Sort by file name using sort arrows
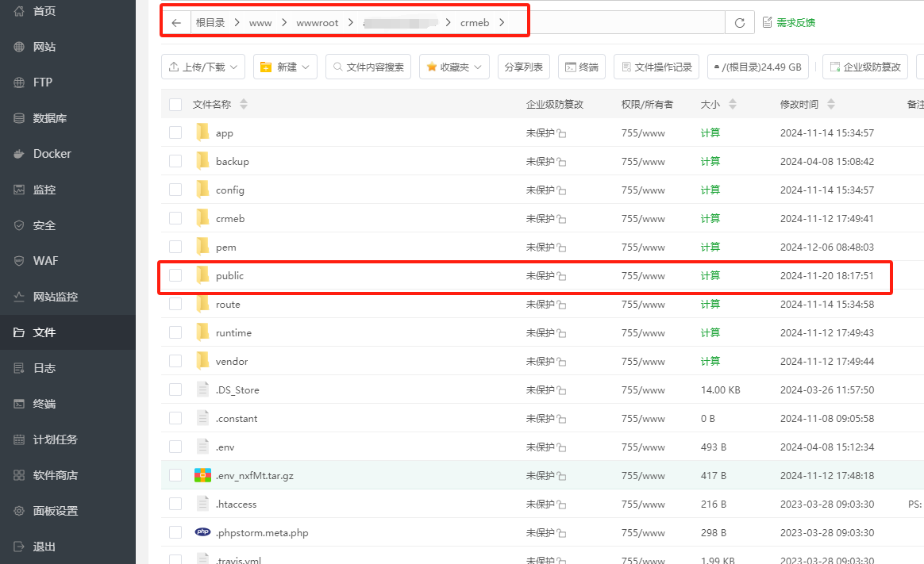Screen dimensions: 924x564 click(244, 105)
